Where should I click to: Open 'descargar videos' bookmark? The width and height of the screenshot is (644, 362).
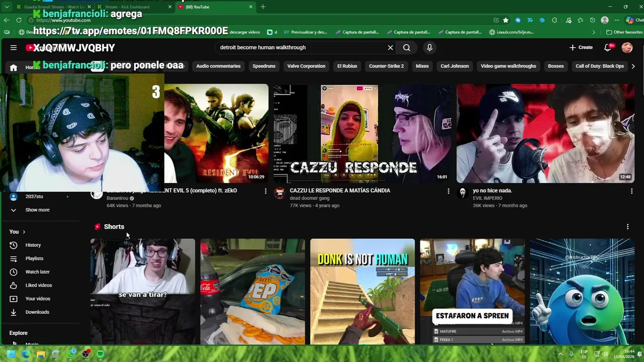(x=245, y=32)
